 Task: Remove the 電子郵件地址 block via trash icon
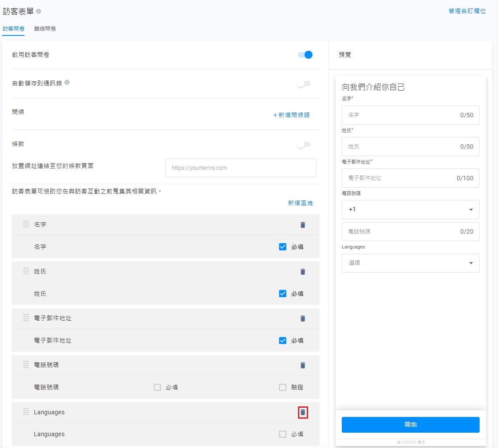(x=302, y=318)
